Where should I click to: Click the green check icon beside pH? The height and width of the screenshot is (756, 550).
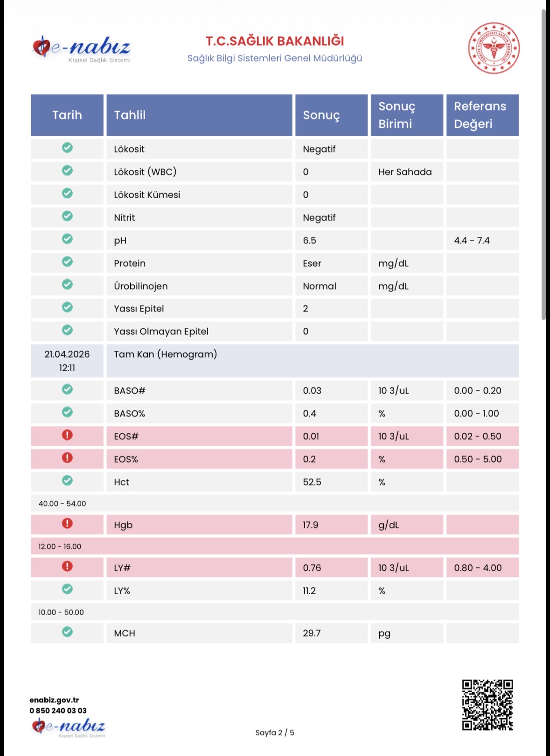[67, 239]
